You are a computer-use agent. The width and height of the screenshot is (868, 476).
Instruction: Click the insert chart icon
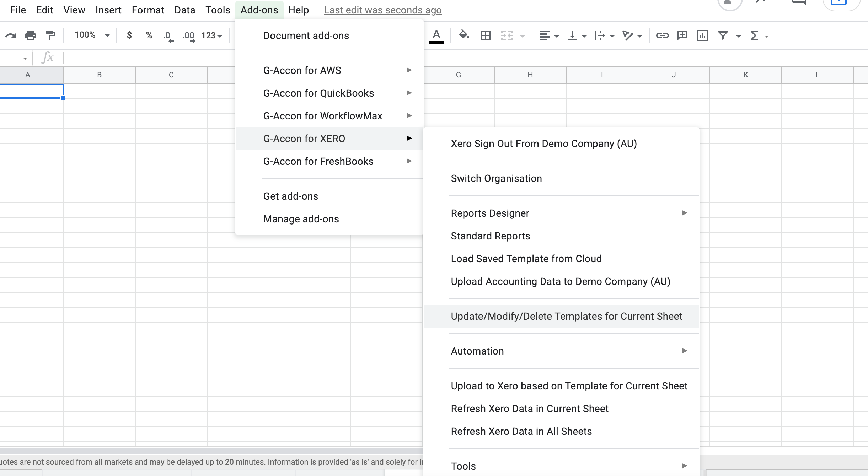[x=702, y=36]
